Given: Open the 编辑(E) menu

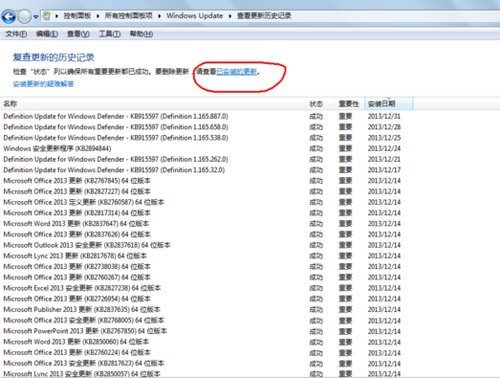Looking at the screenshot, I should pyautogui.click(x=47, y=34).
